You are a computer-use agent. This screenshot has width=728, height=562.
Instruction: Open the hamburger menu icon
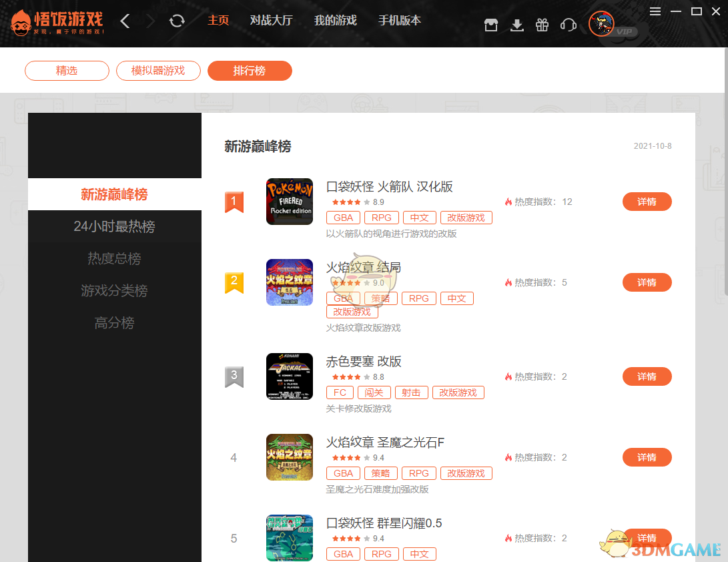tap(655, 11)
